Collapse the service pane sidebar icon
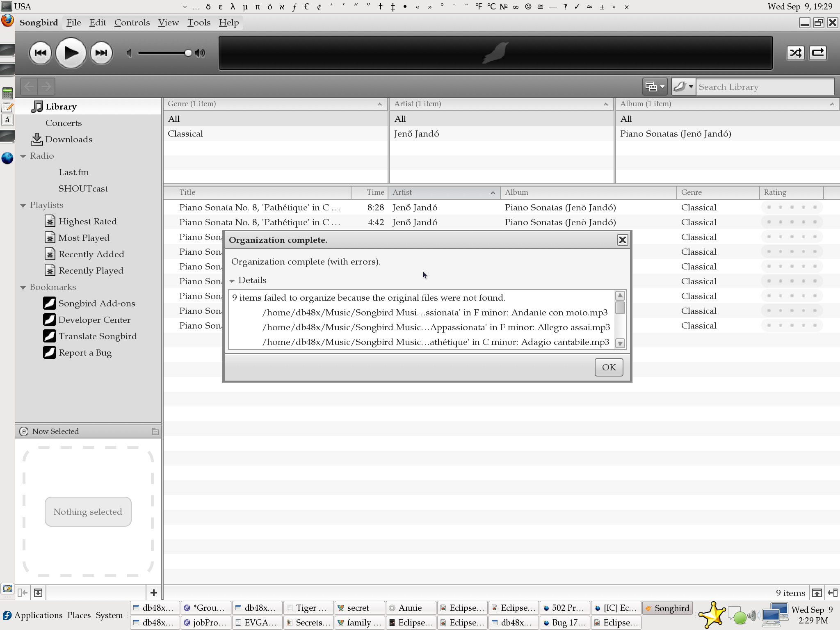The image size is (840, 630). click(23, 592)
